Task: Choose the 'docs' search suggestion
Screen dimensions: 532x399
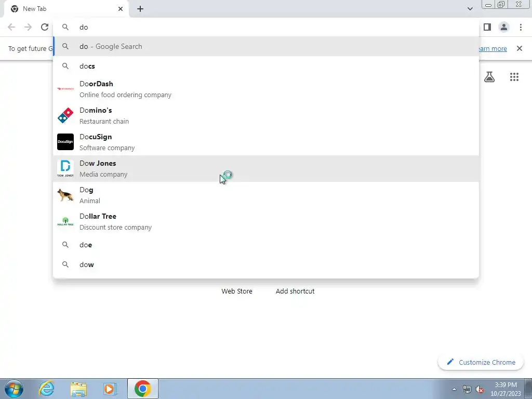Action: (x=266, y=66)
